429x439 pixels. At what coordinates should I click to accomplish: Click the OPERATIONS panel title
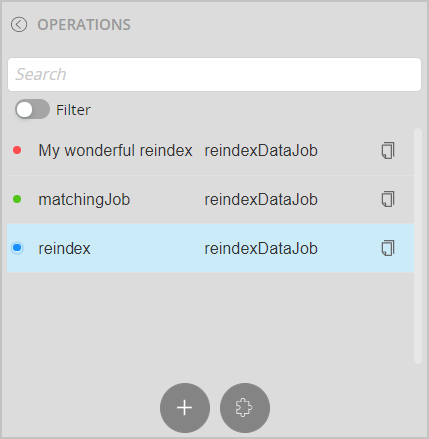(x=84, y=25)
